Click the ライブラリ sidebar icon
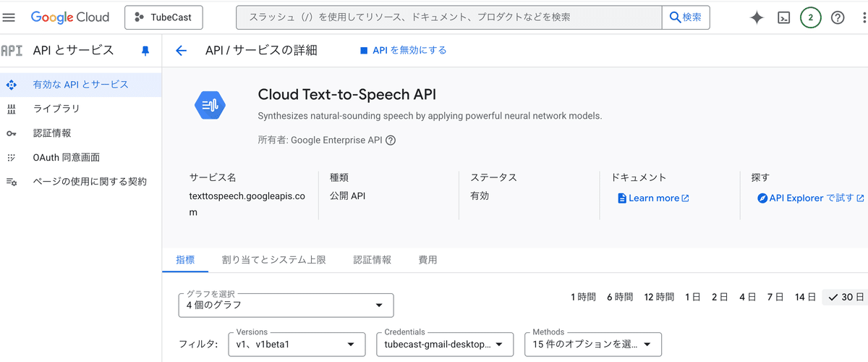 (11, 109)
